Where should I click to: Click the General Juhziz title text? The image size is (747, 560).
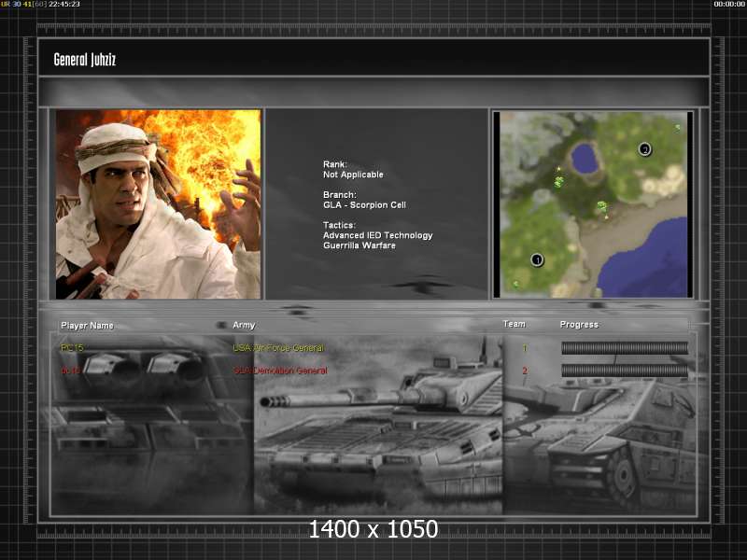tap(85, 60)
